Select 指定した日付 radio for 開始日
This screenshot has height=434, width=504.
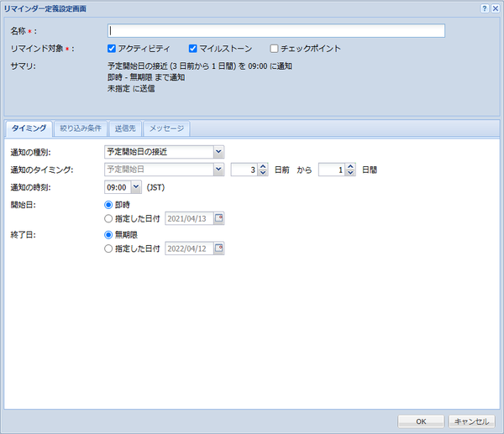click(108, 219)
